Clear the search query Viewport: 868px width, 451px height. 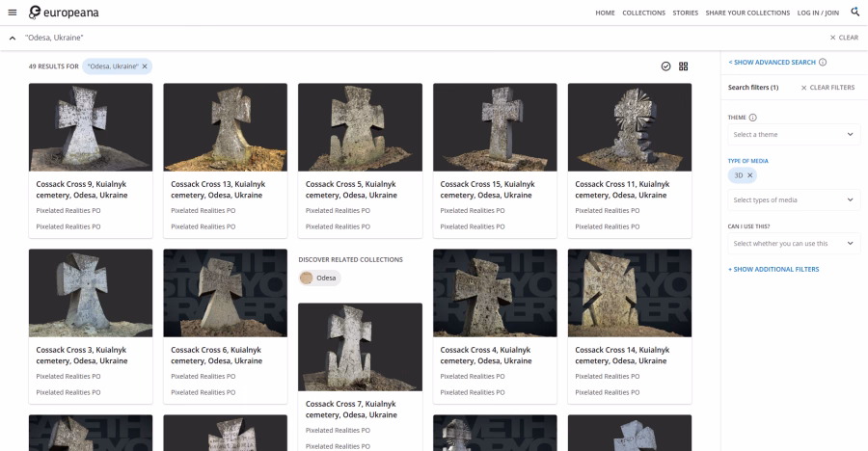pos(844,38)
